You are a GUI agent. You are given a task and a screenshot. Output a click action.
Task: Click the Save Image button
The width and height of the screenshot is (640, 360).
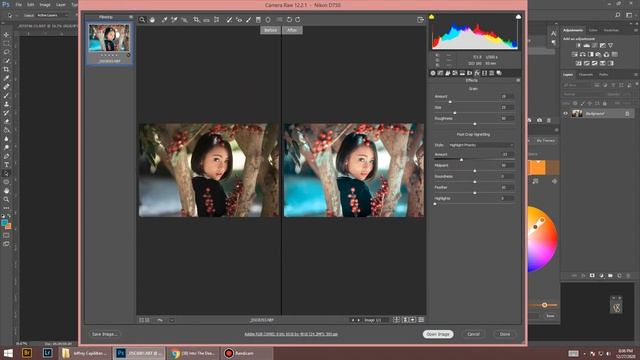pyautogui.click(x=104, y=334)
